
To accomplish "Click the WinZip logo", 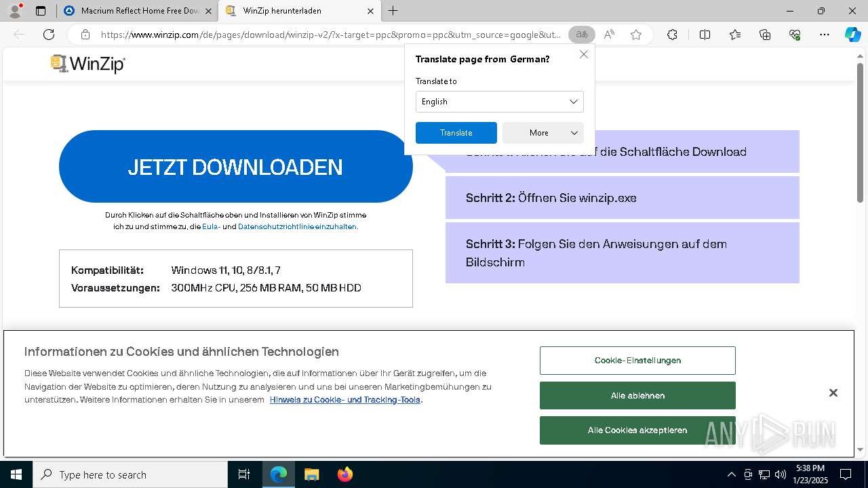I will click(88, 64).
